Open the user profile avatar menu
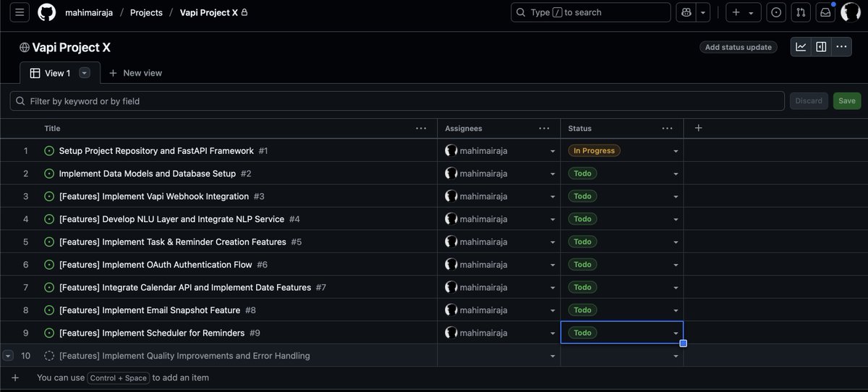The height and width of the screenshot is (392, 868). pyautogui.click(x=851, y=12)
